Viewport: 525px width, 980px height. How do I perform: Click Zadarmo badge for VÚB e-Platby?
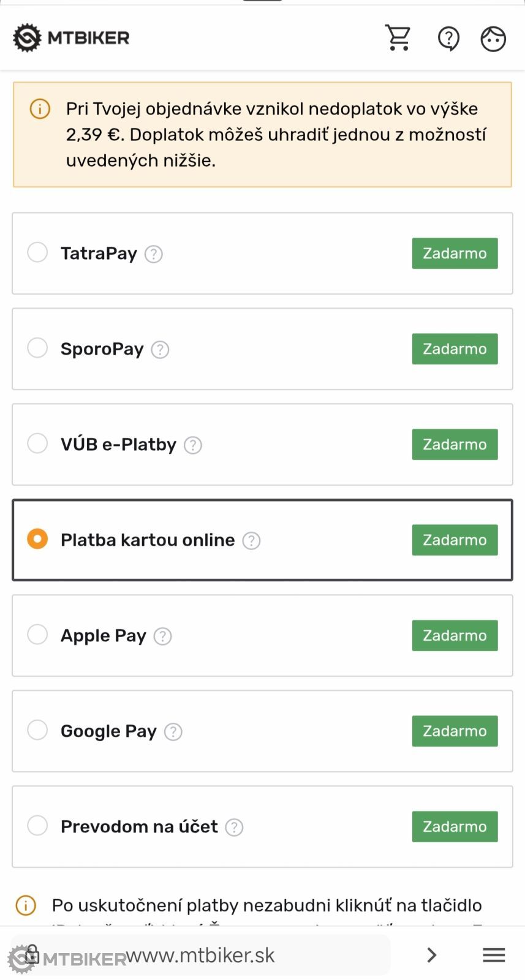click(455, 445)
